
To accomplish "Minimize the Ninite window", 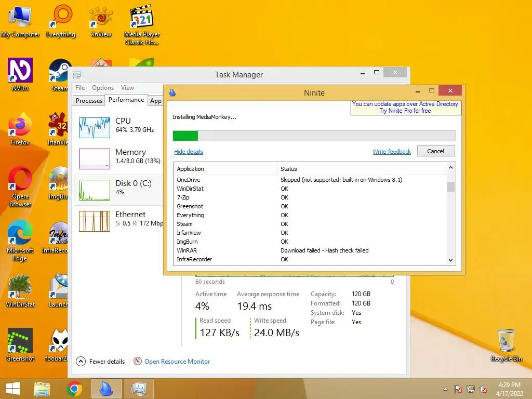I will (418, 91).
